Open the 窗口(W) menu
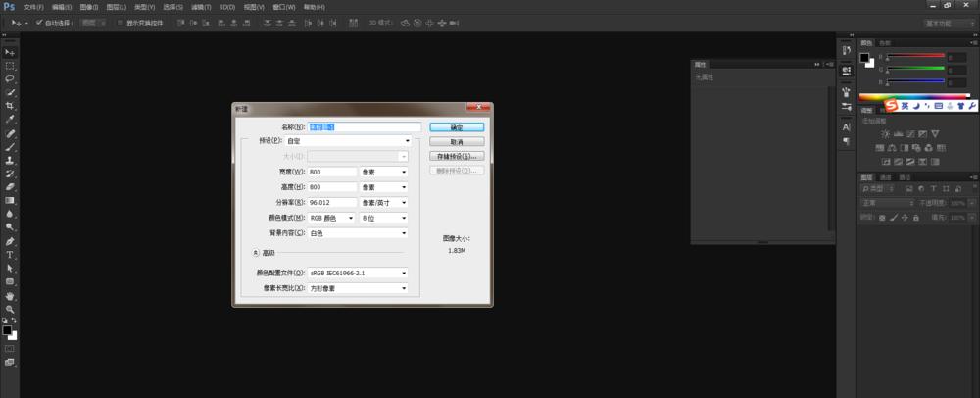980x398 pixels. [284, 7]
